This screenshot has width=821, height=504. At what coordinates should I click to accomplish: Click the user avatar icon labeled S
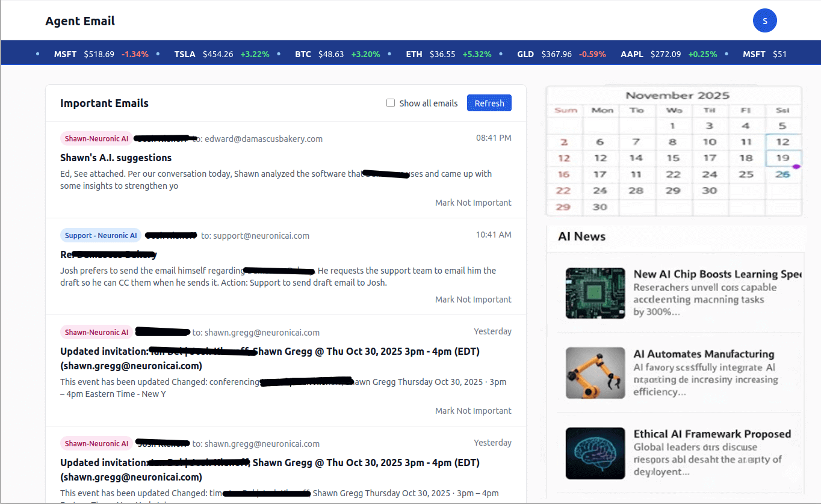click(x=764, y=20)
